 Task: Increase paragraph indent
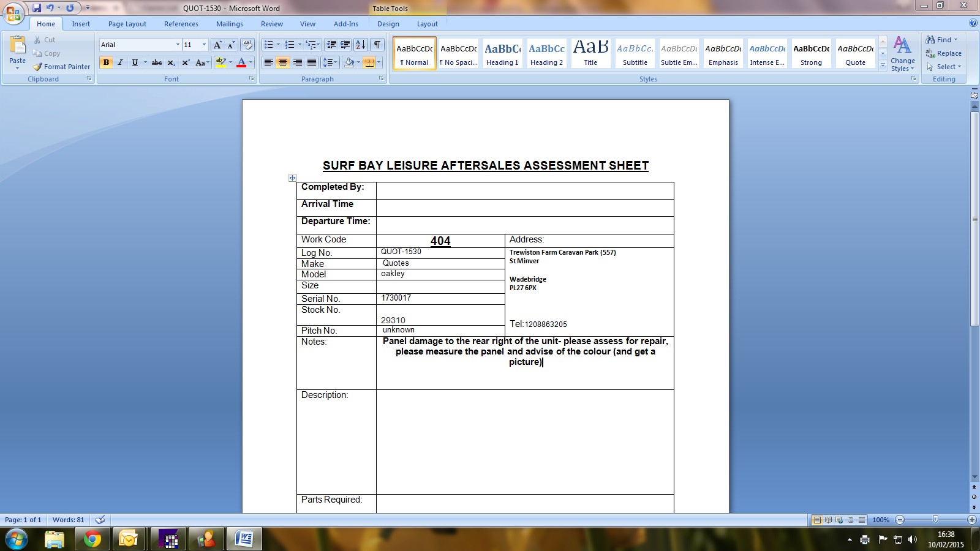pyautogui.click(x=345, y=45)
